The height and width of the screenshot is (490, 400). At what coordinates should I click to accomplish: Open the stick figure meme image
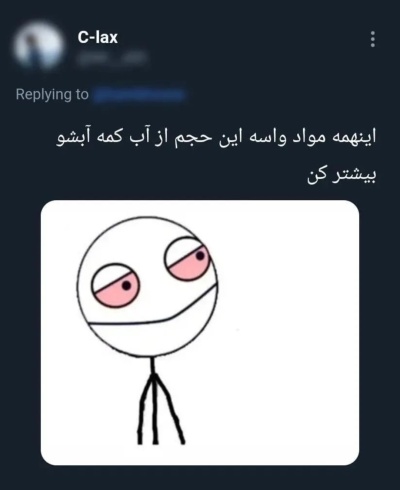click(x=200, y=332)
